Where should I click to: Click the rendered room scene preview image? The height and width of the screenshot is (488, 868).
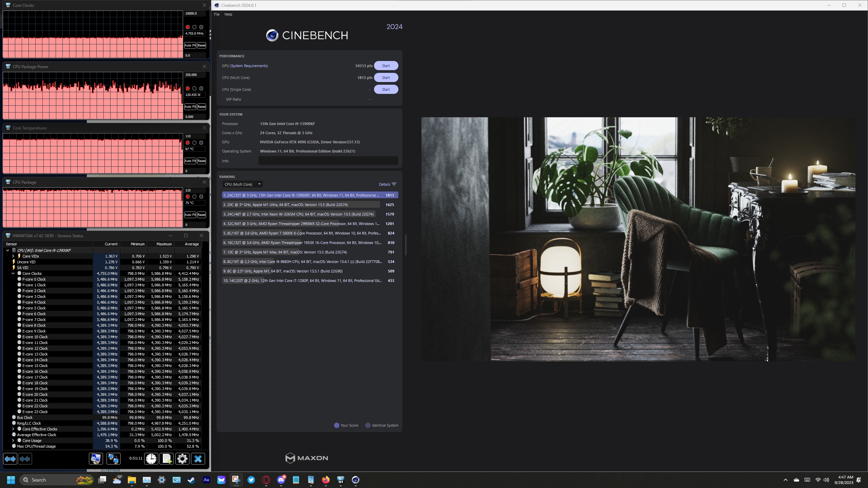click(x=638, y=239)
